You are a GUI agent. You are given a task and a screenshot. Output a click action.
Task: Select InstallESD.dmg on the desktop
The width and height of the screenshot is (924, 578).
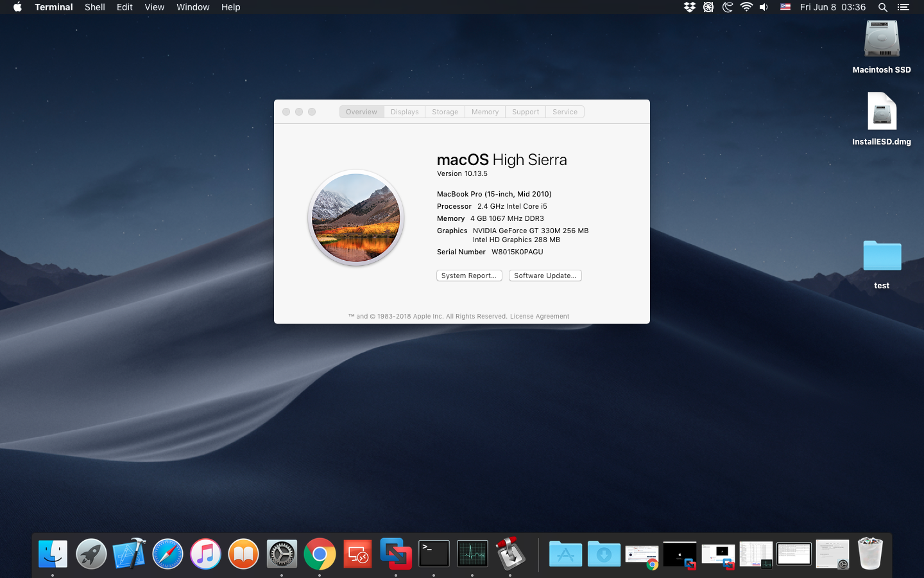click(x=882, y=119)
